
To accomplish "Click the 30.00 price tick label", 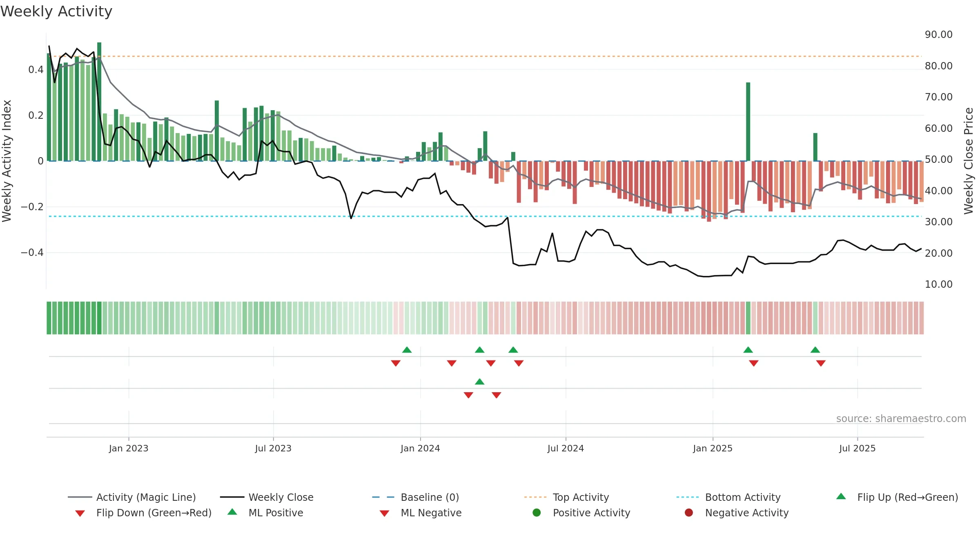I will click(x=939, y=222).
